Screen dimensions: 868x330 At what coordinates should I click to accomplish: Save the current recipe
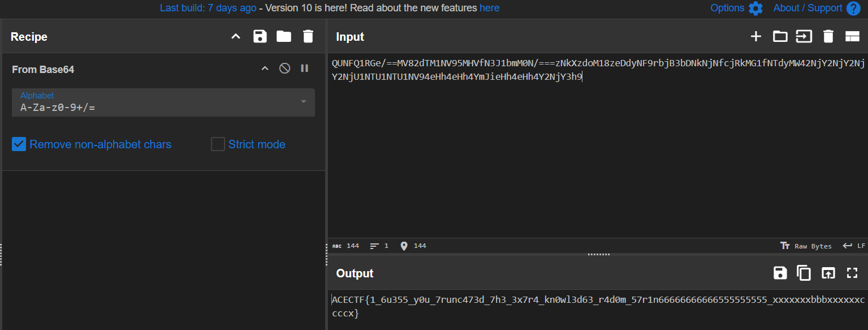tap(260, 37)
